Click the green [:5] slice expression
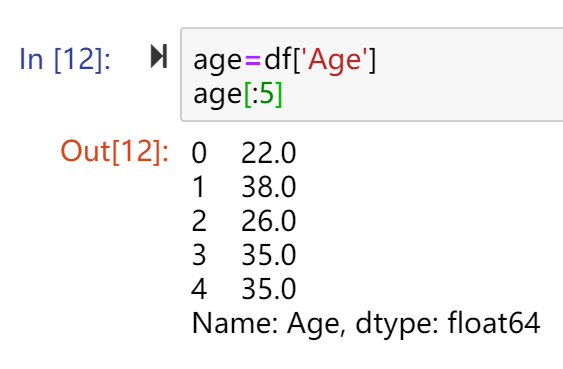The height and width of the screenshot is (369, 563). (x=263, y=94)
